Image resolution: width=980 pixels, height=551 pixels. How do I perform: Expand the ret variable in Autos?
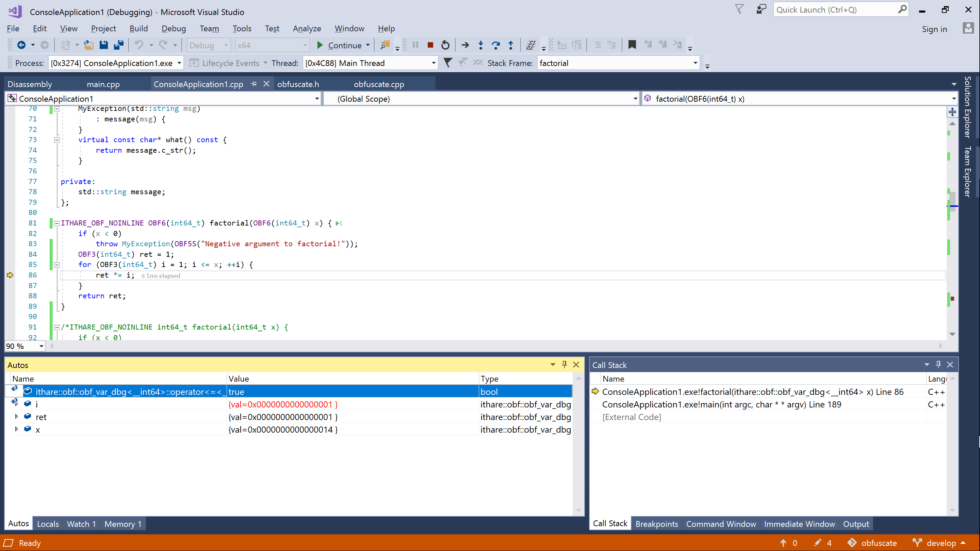tap(16, 416)
